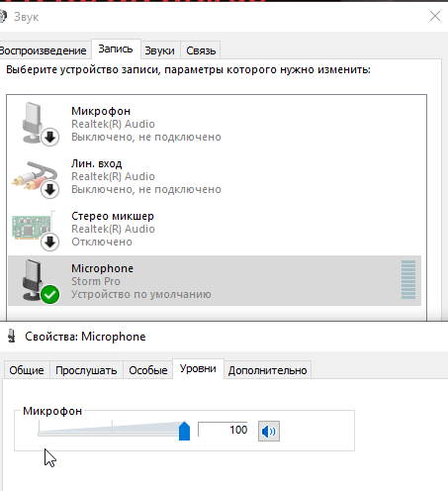Click the microphone level value field showing 100
Screen dimensions: 448x491
(223, 430)
